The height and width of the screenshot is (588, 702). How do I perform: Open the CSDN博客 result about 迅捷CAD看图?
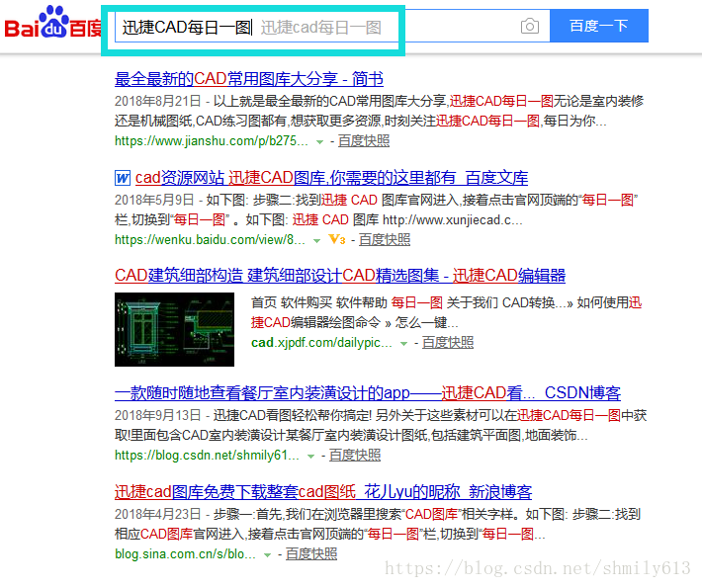coord(368,393)
